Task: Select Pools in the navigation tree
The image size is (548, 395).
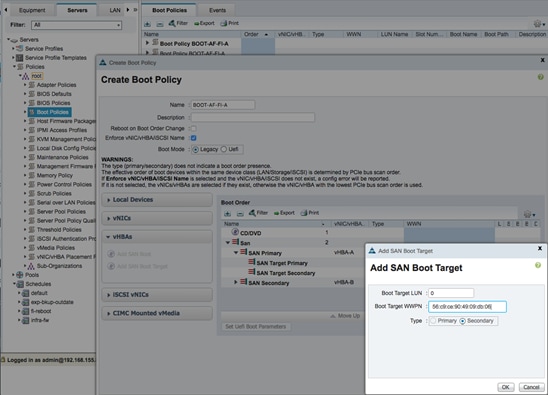Action: tap(31, 275)
